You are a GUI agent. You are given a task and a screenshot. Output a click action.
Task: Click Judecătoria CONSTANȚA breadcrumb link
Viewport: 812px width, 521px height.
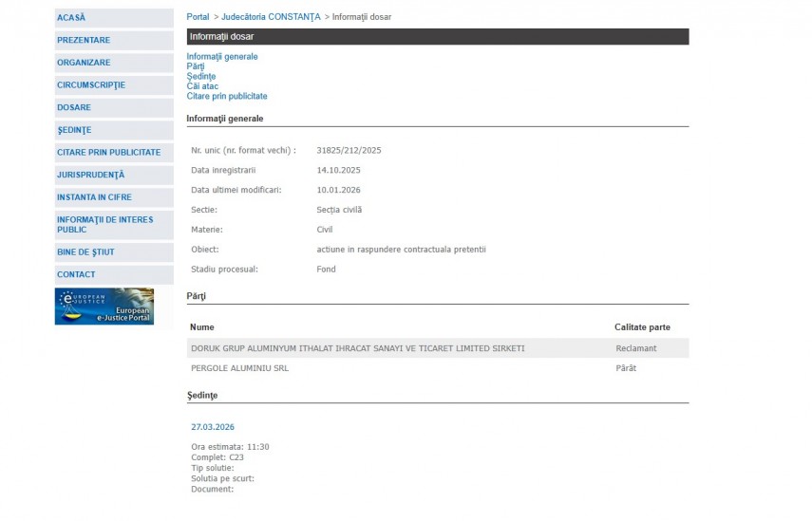(271, 17)
